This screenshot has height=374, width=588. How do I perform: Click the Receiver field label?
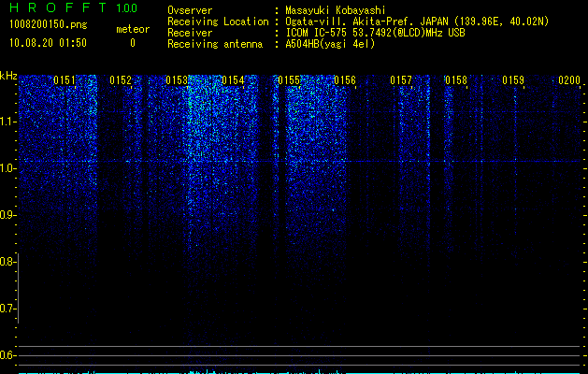pos(190,33)
